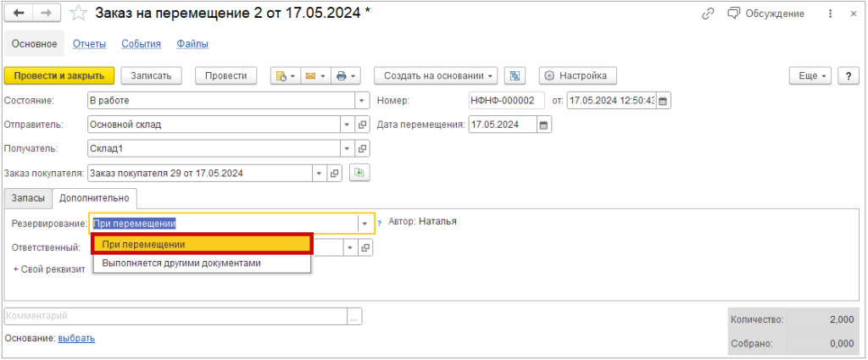Open the email send icon menu
This screenshot has width=868, height=360.
pos(314,75)
